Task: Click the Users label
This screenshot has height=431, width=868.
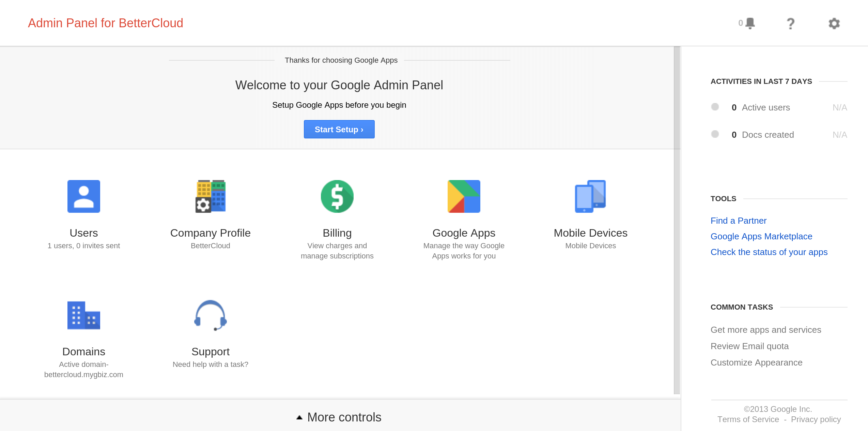Action: (x=84, y=233)
